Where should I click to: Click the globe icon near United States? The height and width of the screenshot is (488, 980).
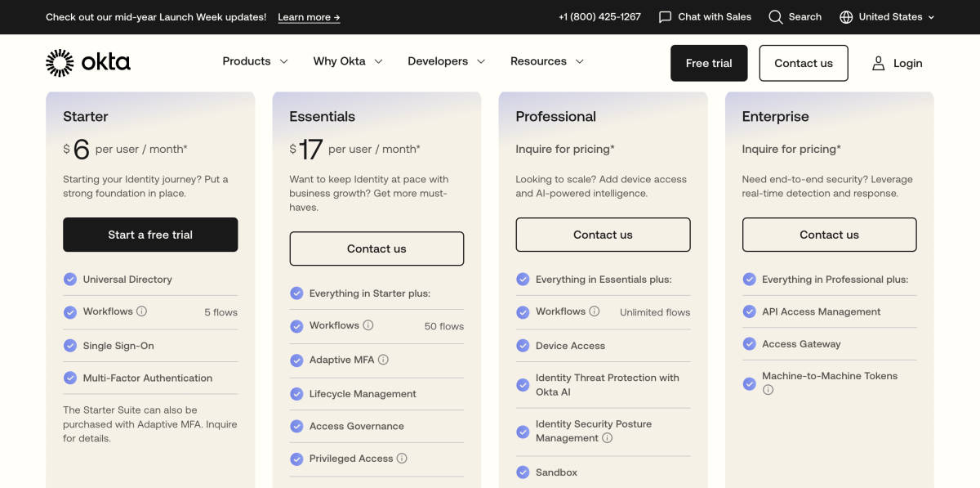click(x=845, y=16)
